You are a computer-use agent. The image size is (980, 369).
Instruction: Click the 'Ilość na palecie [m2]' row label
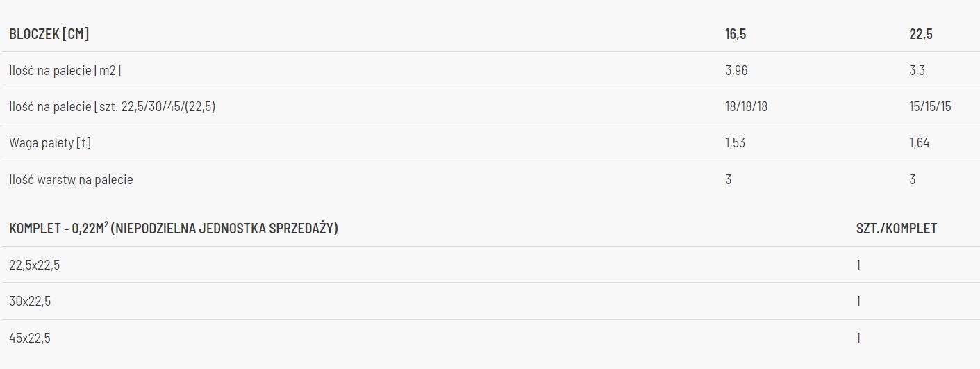[66, 70]
